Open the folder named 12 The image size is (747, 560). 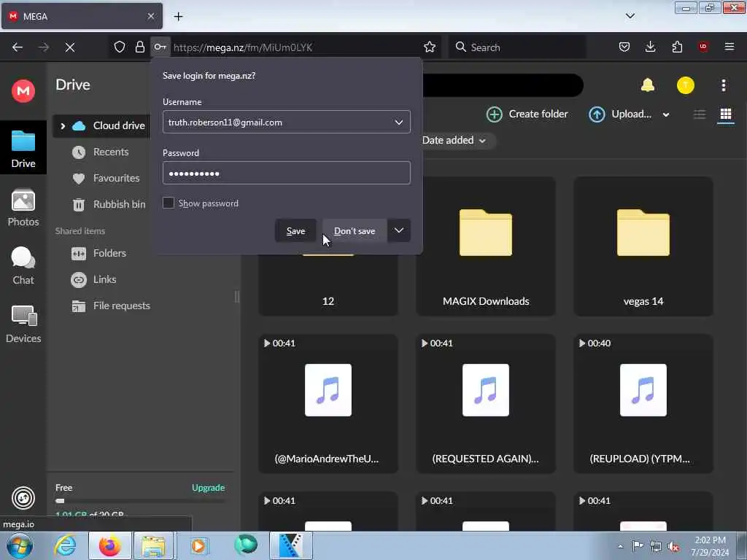pyautogui.click(x=328, y=285)
